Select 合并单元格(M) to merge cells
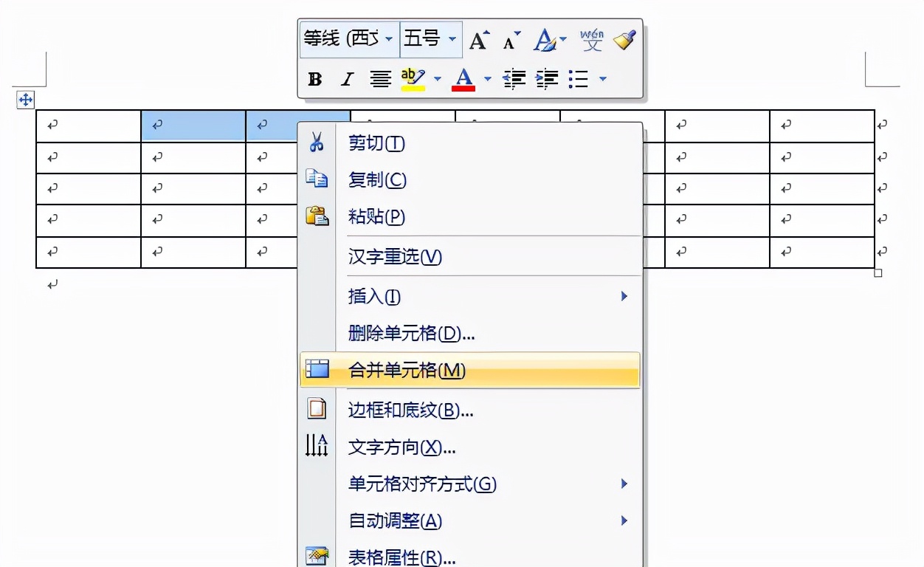The height and width of the screenshot is (567, 924). (x=469, y=370)
